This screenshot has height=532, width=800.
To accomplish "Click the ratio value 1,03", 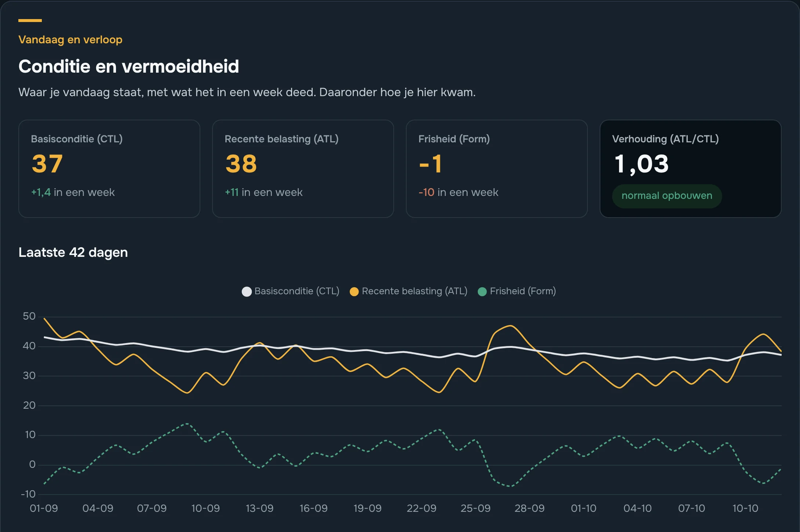I will [641, 164].
